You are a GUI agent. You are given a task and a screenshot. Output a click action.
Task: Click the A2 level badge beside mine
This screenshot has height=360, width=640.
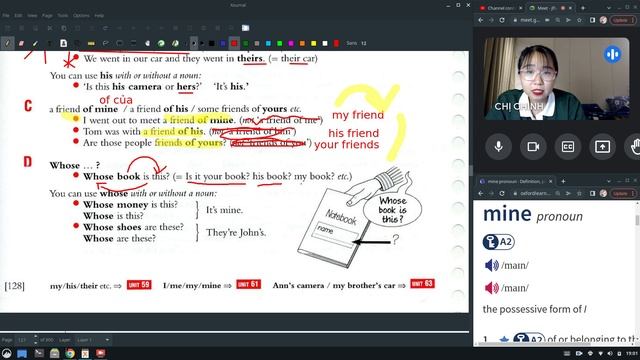(x=498, y=242)
